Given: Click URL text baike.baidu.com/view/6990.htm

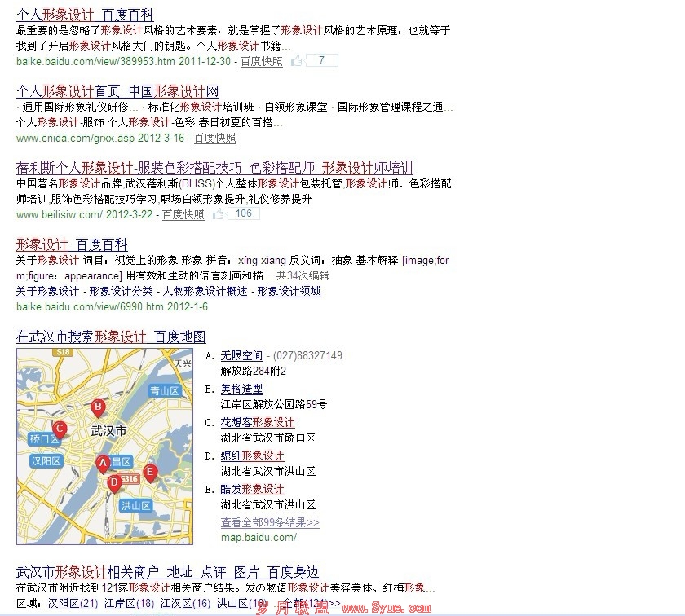Looking at the screenshot, I should [90, 307].
